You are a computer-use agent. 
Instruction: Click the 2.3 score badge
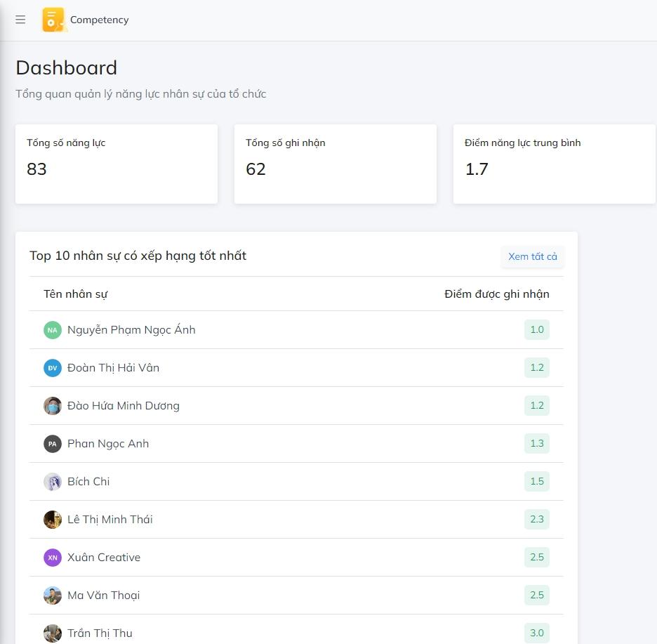[536, 520]
